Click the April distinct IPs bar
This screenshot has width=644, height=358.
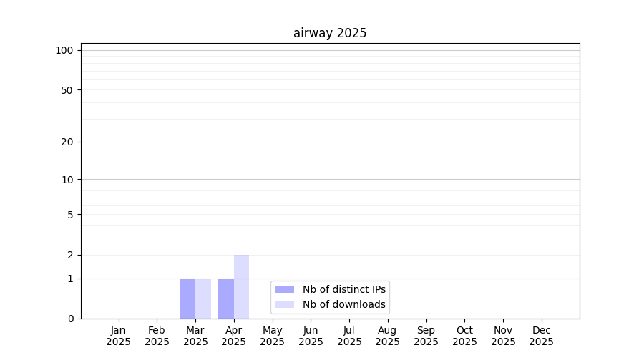tap(226, 299)
